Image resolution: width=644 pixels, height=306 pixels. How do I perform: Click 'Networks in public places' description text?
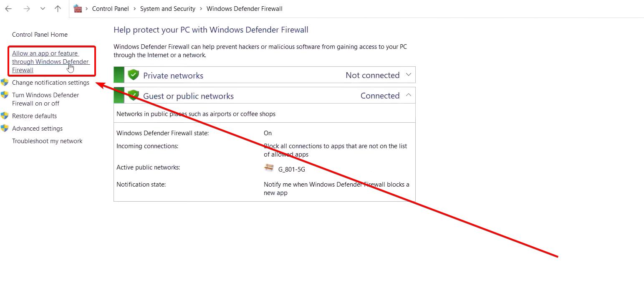coord(196,114)
